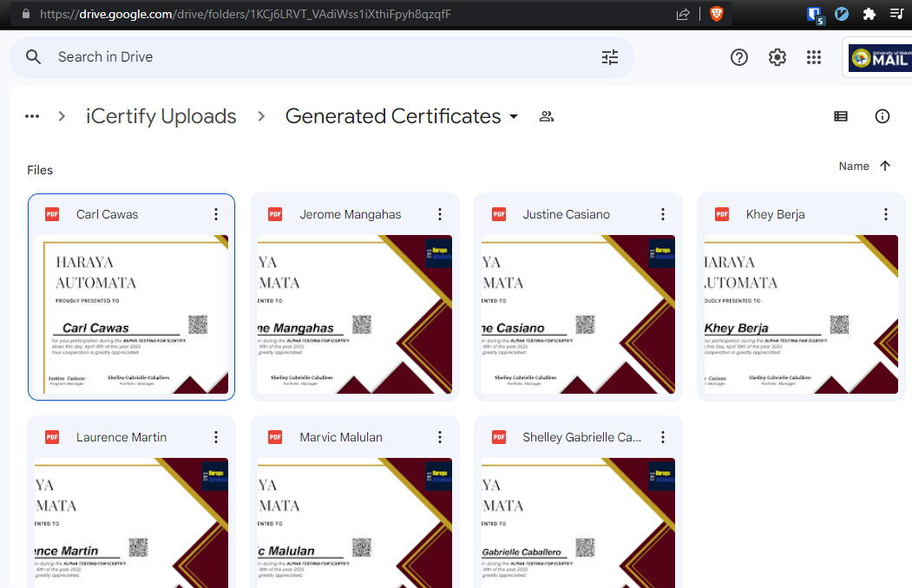The width and height of the screenshot is (912, 588).
Task: Open the browser Extensions puzzle icon
Action: click(869, 14)
